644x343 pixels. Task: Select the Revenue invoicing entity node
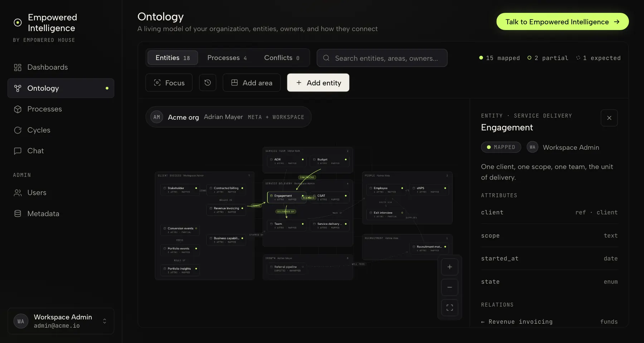point(226,210)
